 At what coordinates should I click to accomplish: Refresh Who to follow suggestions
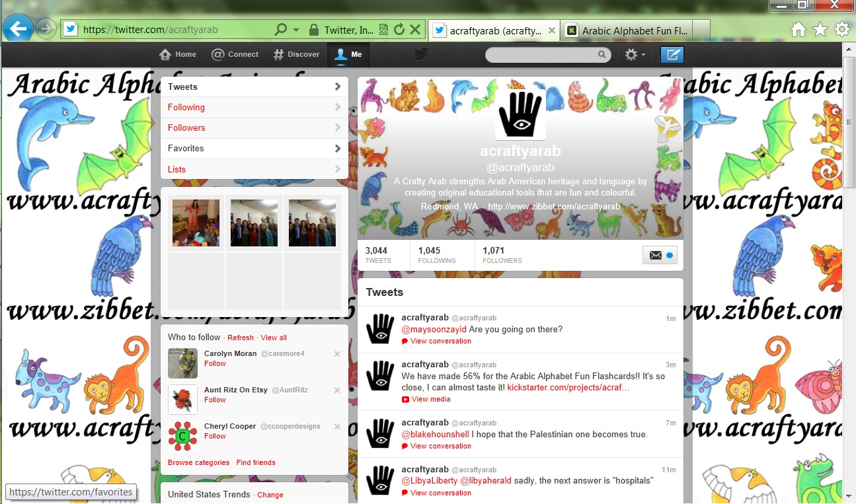click(241, 338)
